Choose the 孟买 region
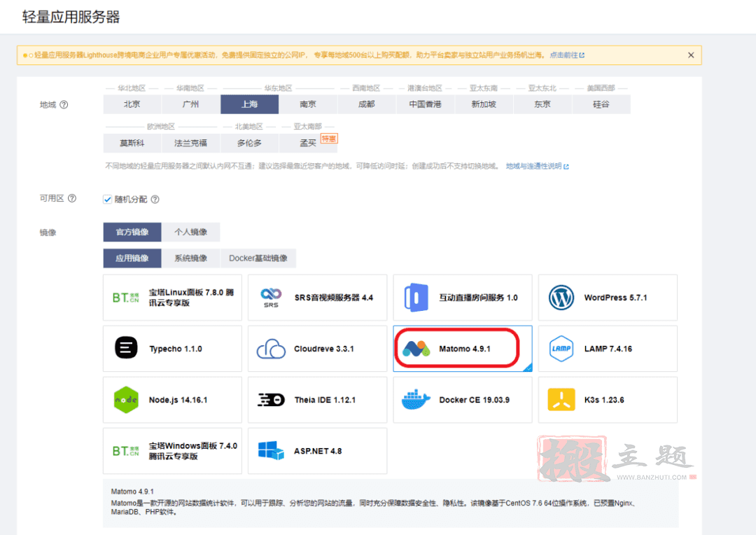 pos(308,143)
